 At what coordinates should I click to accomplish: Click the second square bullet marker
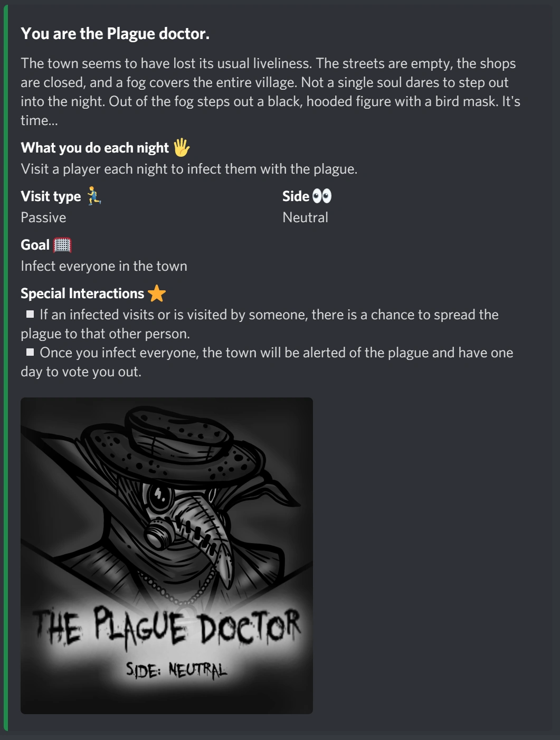click(x=30, y=352)
